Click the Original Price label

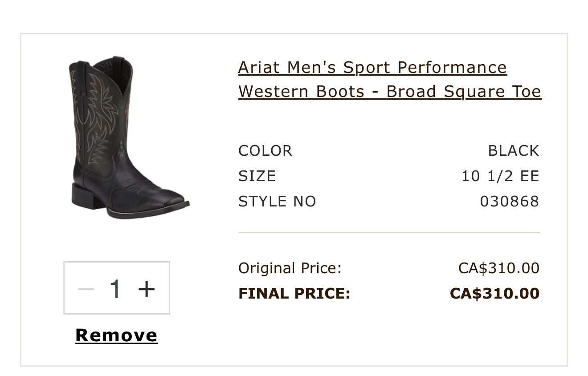[x=290, y=268]
